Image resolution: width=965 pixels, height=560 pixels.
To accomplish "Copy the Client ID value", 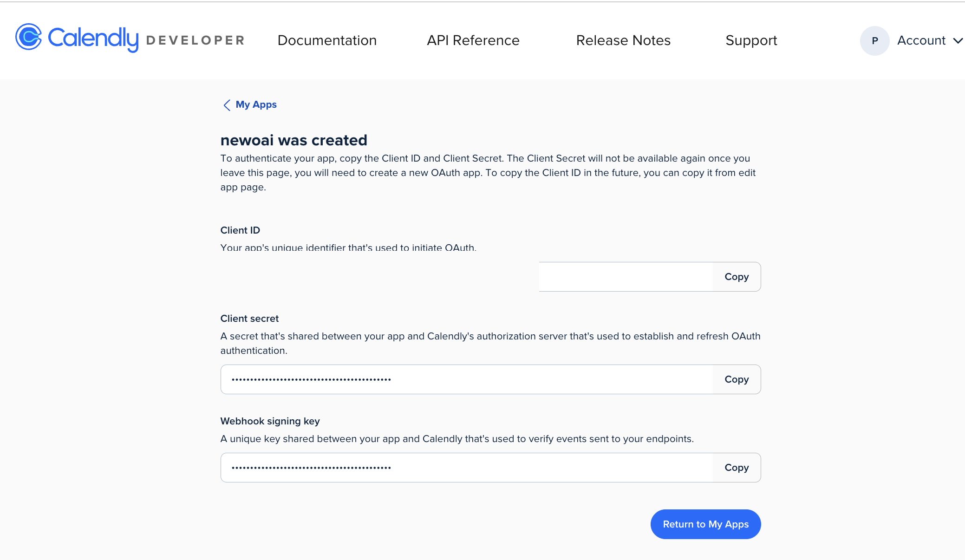I will pyautogui.click(x=737, y=277).
